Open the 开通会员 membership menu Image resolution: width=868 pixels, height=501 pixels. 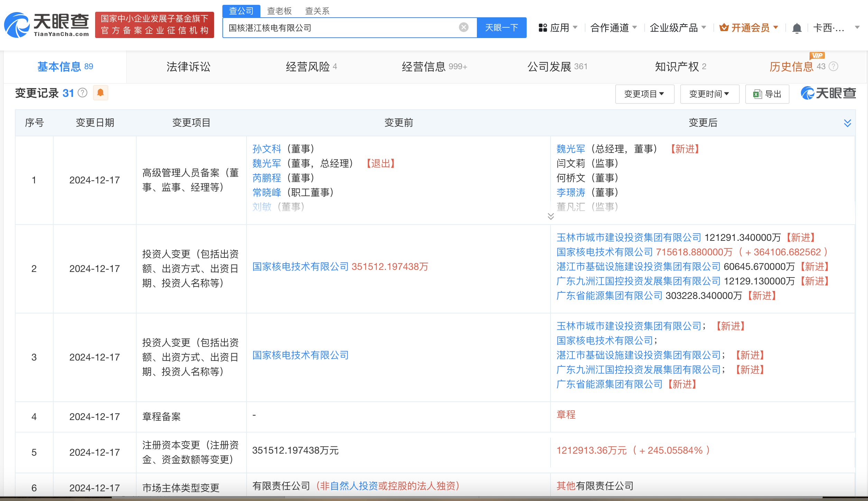[x=749, y=28]
